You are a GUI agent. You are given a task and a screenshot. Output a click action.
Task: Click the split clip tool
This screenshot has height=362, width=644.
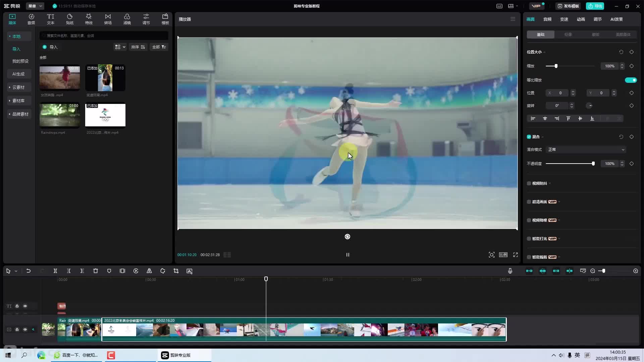pyautogui.click(x=55, y=271)
